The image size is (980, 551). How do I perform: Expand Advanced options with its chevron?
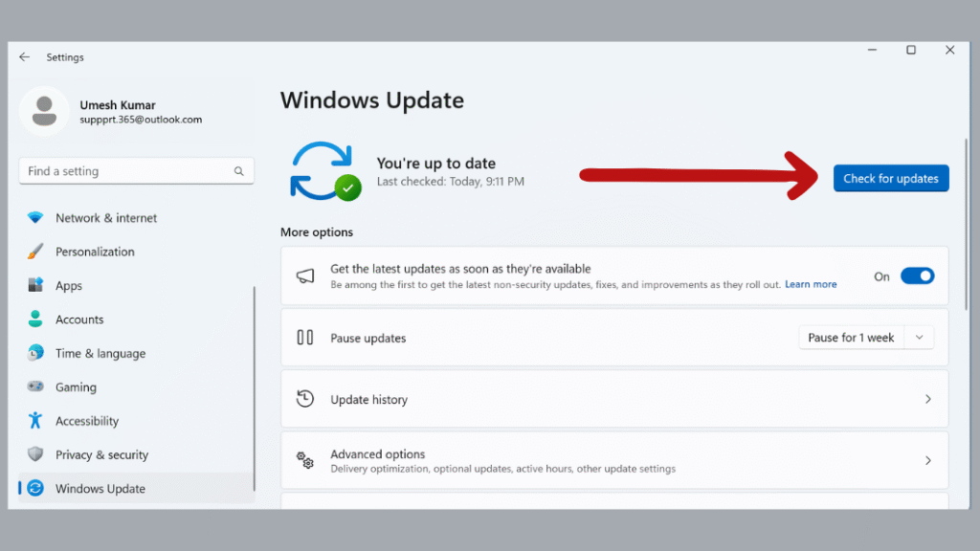tap(928, 460)
